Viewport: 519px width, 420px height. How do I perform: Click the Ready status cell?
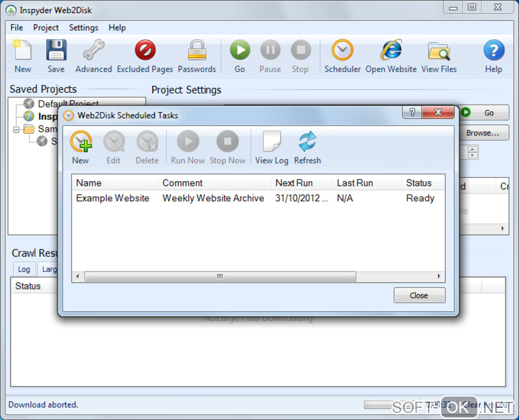pyautogui.click(x=420, y=198)
